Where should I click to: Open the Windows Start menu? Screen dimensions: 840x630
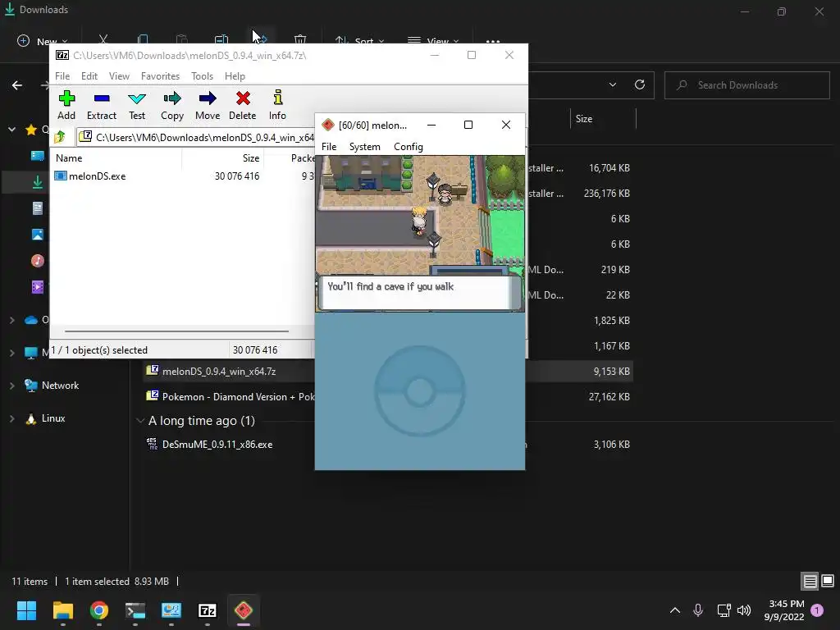pos(26,610)
